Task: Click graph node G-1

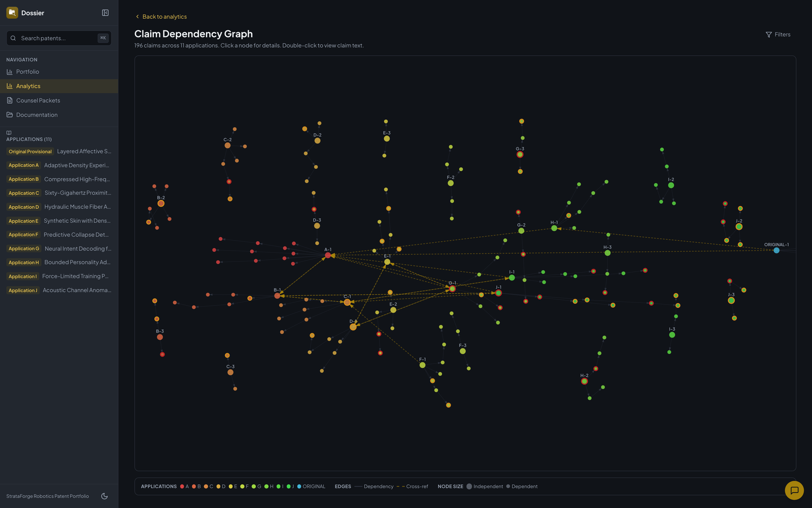Action: pyautogui.click(x=452, y=289)
